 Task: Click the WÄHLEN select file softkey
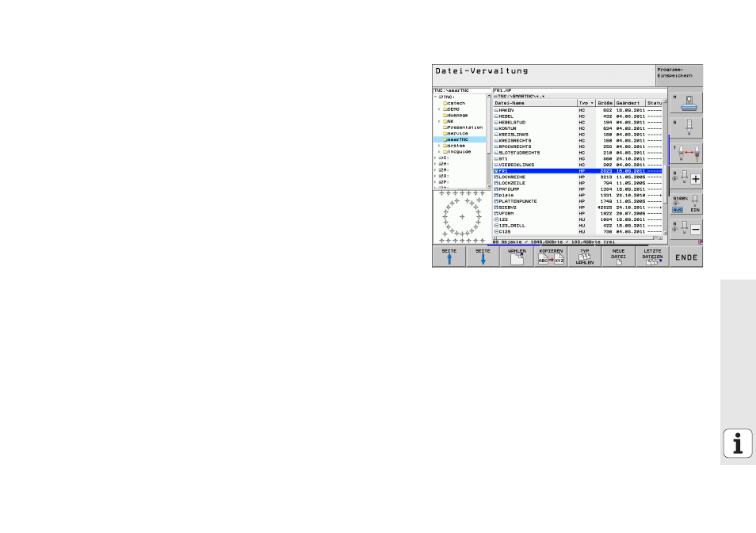[517, 257]
